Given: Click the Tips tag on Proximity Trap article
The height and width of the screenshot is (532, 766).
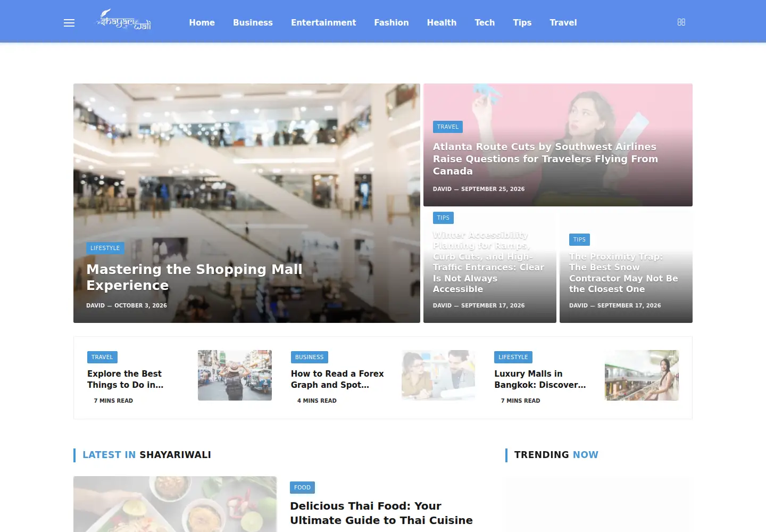Looking at the screenshot, I should click(579, 239).
